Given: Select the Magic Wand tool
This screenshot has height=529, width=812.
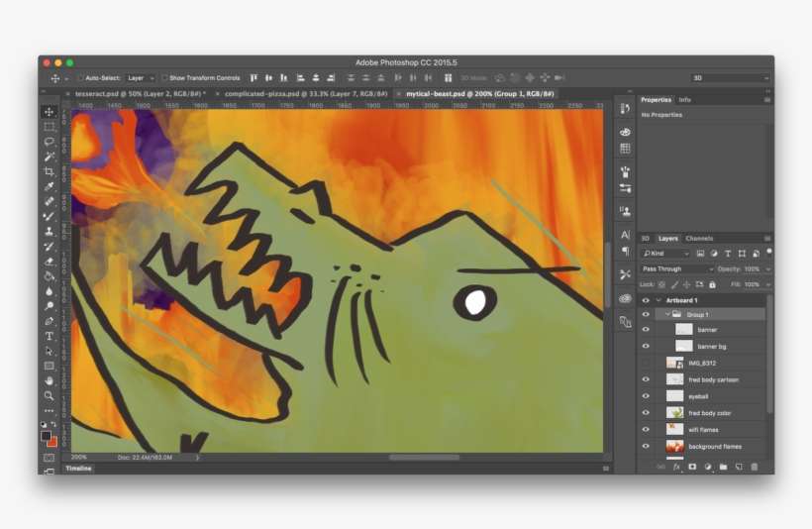Looking at the screenshot, I should (x=49, y=157).
